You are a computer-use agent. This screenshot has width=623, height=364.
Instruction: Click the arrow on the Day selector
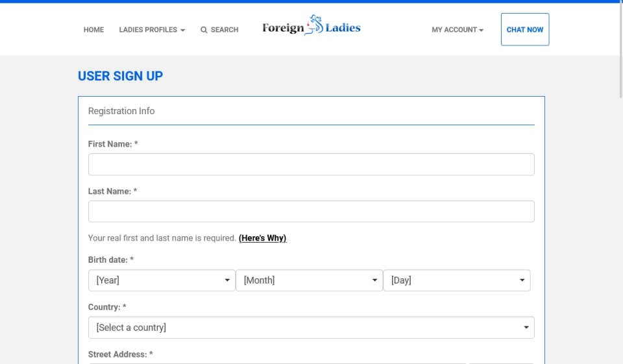click(x=522, y=280)
